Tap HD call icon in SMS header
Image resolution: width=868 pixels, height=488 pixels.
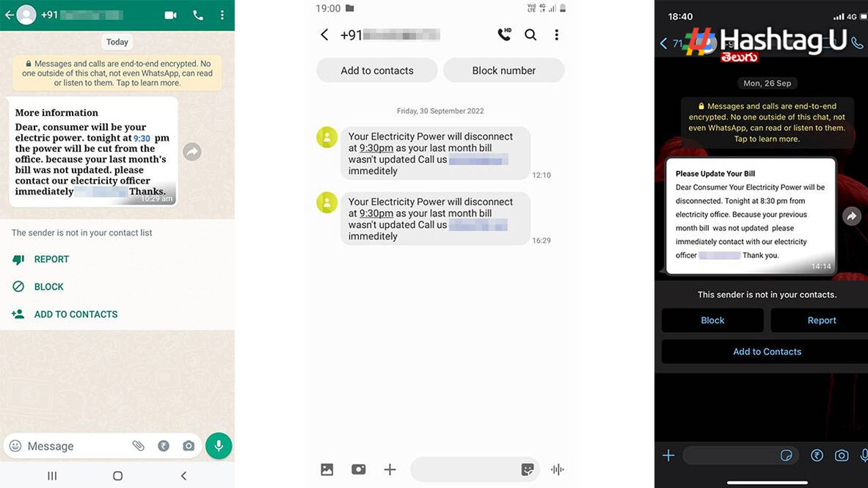pos(504,35)
